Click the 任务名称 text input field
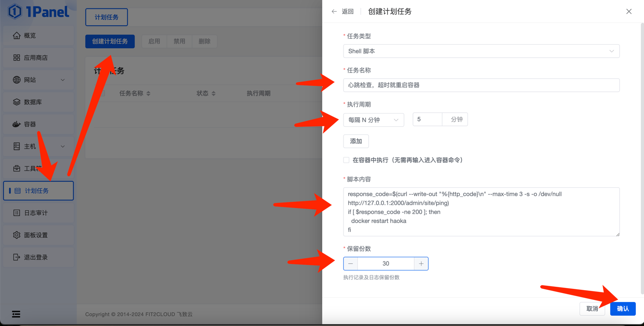This screenshot has height=326, width=644. click(x=481, y=85)
